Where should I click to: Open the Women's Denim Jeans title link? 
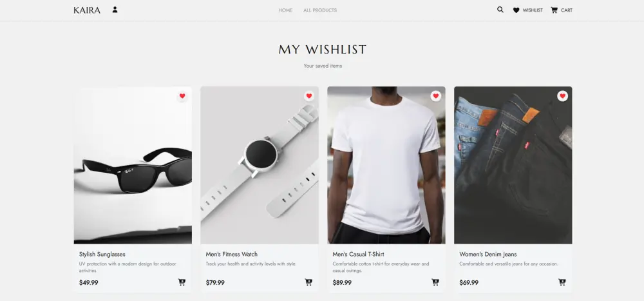[x=488, y=254]
